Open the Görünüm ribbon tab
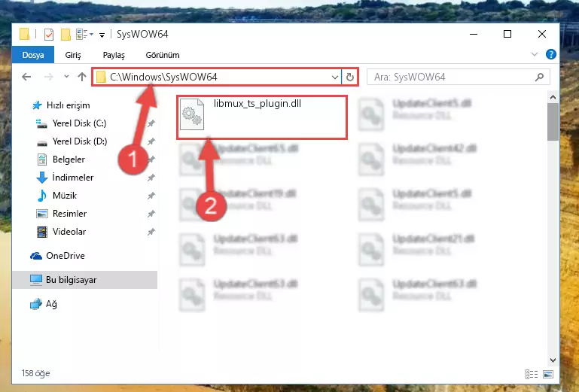This screenshot has height=392, width=579. point(163,55)
